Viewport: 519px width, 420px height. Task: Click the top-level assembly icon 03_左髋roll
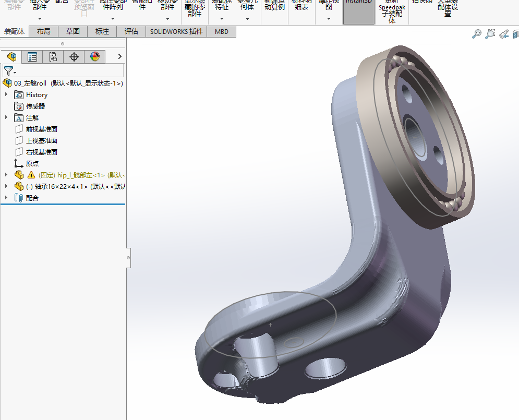tap(7, 83)
